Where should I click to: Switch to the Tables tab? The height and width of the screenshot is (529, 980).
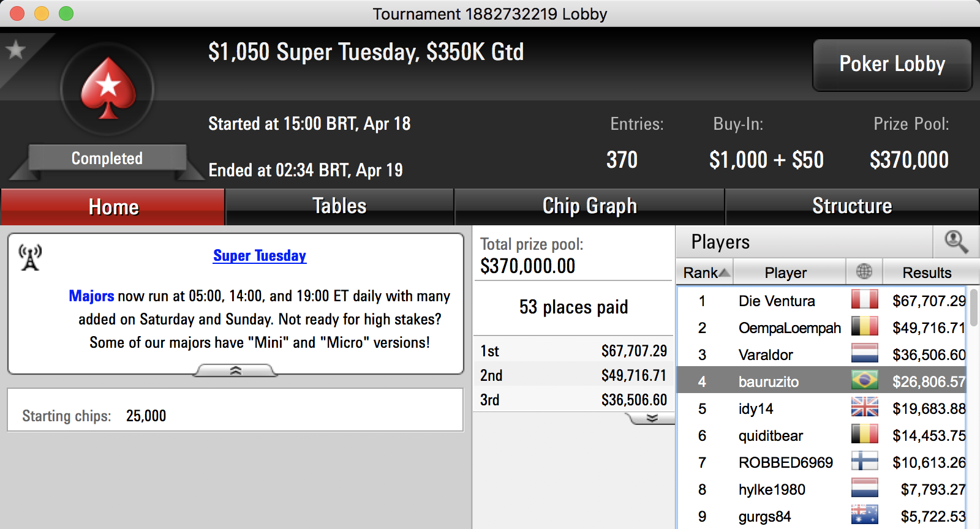pyautogui.click(x=339, y=206)
